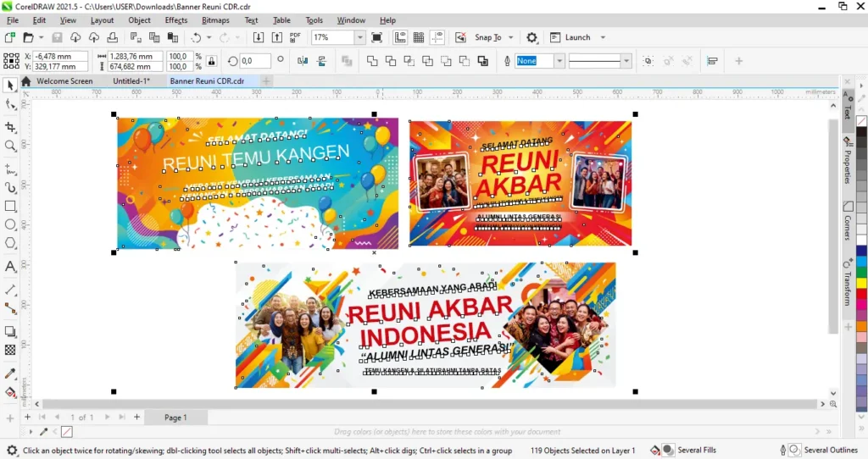Open the Layout menu
This screenshot has height=459, width=868.
click(102, 20)
